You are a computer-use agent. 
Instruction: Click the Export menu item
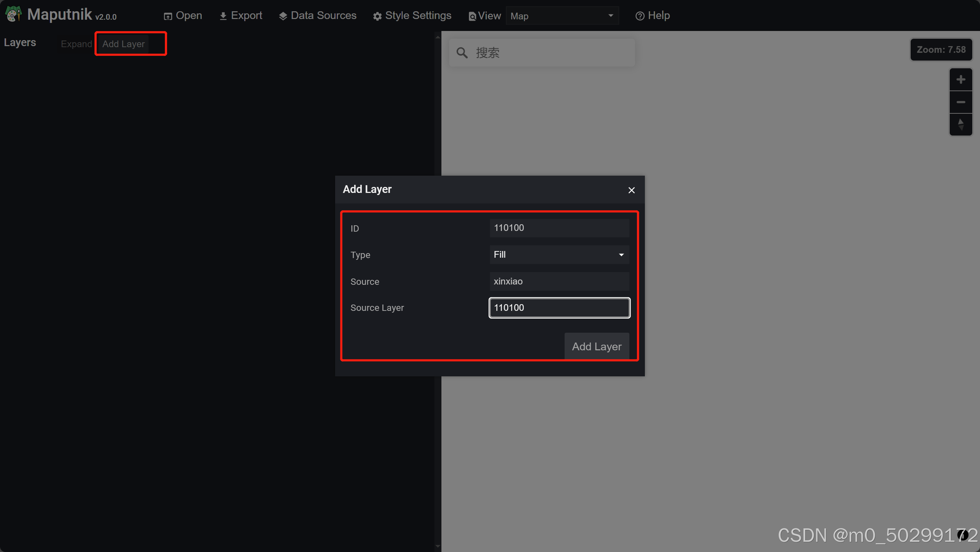coord(241,15)
